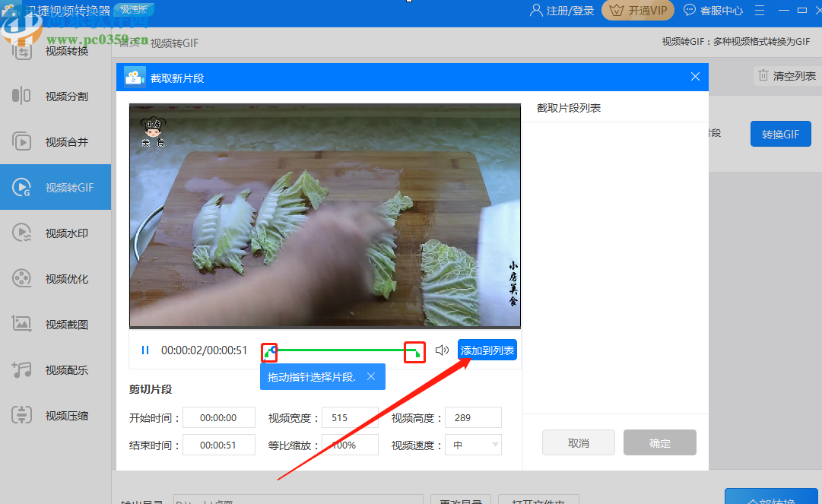
Task: Open the 视频水印 sidebar item
Action: point(55,233)
